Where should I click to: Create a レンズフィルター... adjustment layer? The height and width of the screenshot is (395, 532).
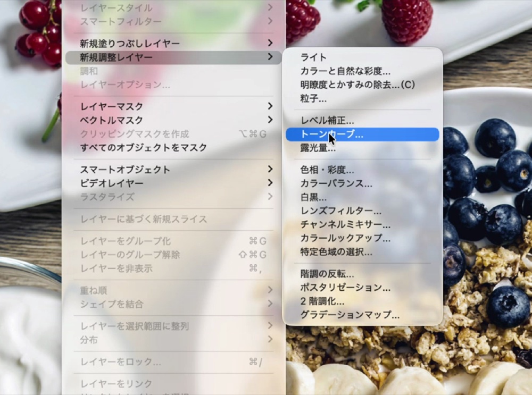[362, 211]
